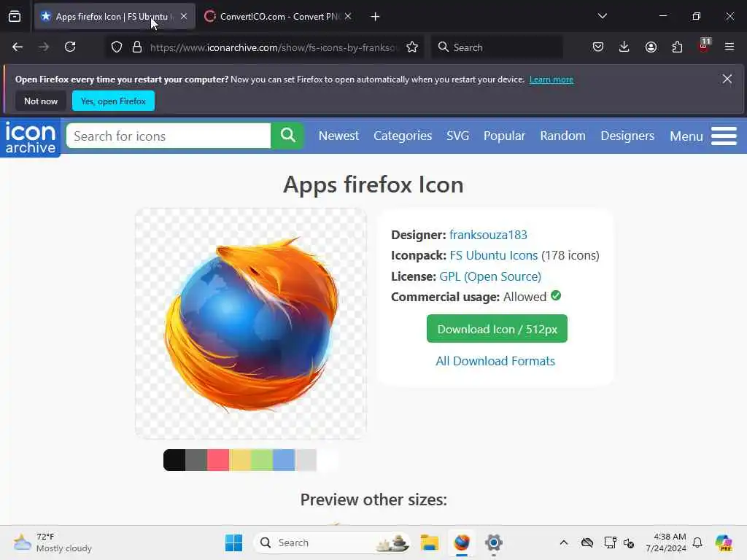Image resolution: width=747 pixels, height=560 pixels.
Task: Open tracking protection shield icon
Action: [x=117, y=47]
